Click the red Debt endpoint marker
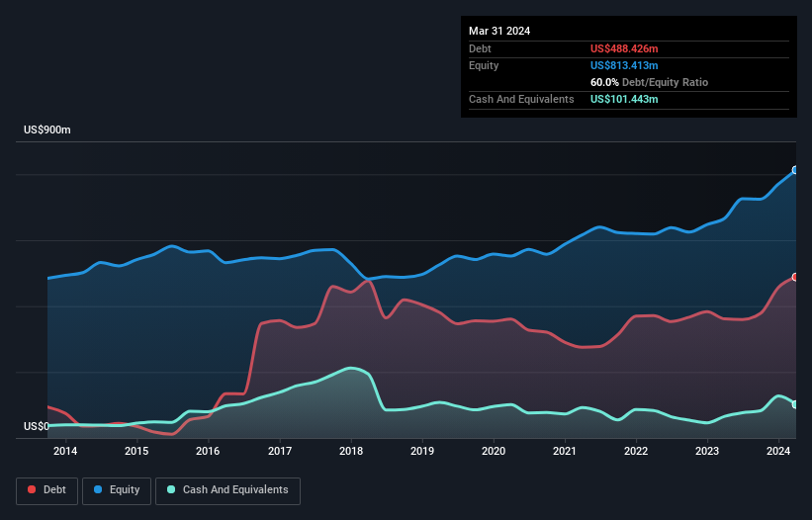Viewport: 812px width, 520px height. click(795, 278)
